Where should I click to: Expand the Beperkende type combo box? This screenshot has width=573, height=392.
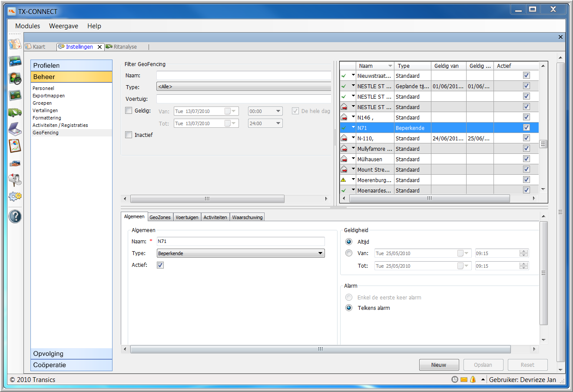[241, 253]
